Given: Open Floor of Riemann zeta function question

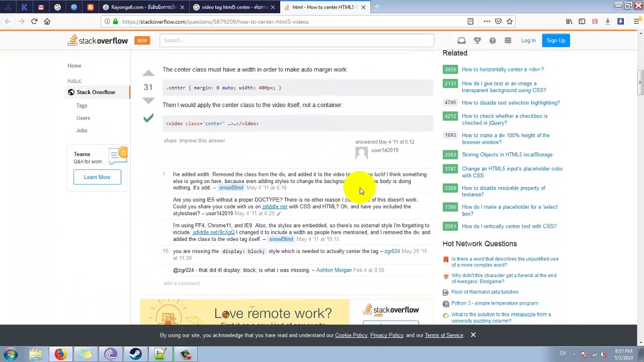Looking at the screenshot, I should click(485, 292).
